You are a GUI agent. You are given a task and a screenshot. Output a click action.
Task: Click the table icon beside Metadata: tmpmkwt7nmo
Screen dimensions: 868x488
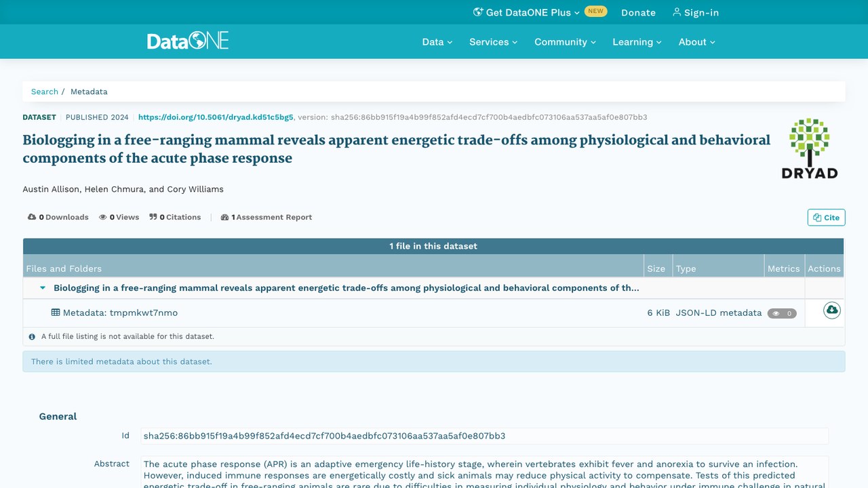pyautogui.click(x=56, y=312)
